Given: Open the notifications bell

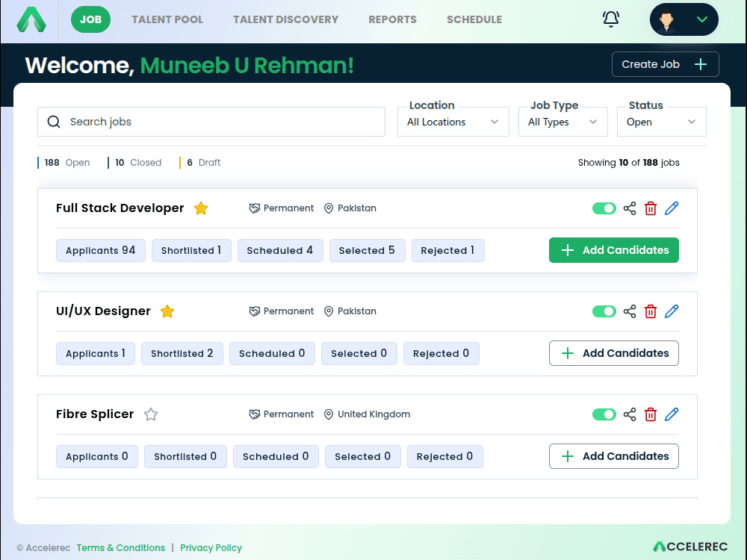Looking at the screenshot, I should point(611,19).
